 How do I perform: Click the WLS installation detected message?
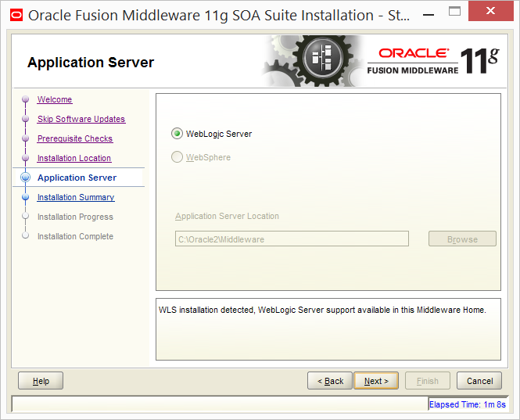322,310
